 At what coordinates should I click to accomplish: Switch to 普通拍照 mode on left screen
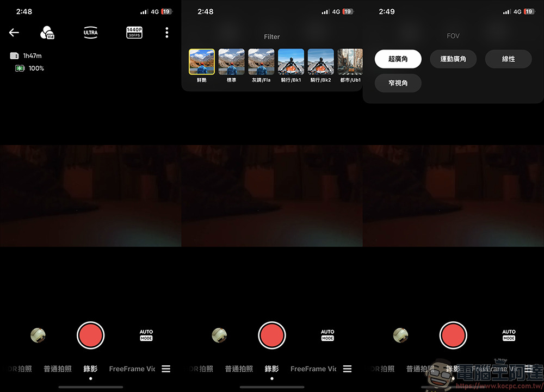click(57, 369)
